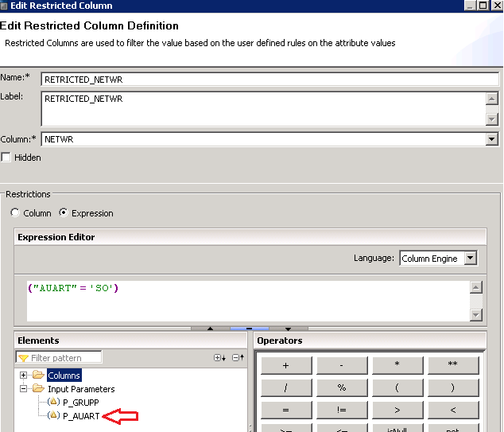Click the not equal (!=) operator button

pyautogui.click(x=342, y=411)
